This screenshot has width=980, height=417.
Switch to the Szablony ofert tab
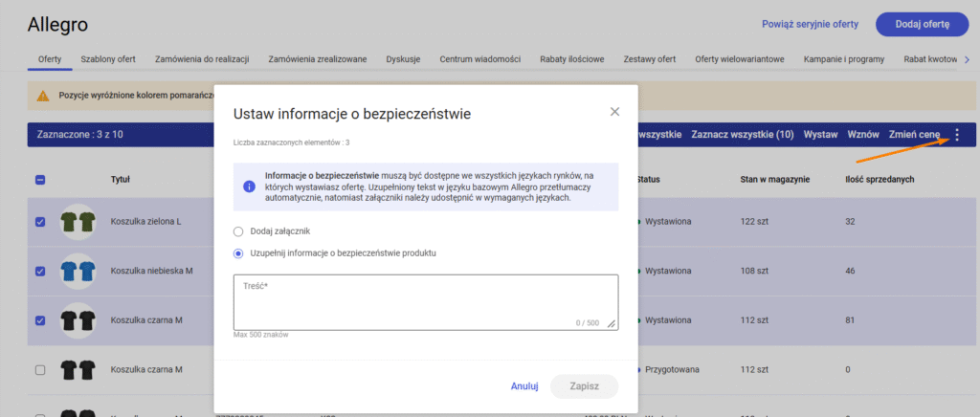click(x=108, y=59)
